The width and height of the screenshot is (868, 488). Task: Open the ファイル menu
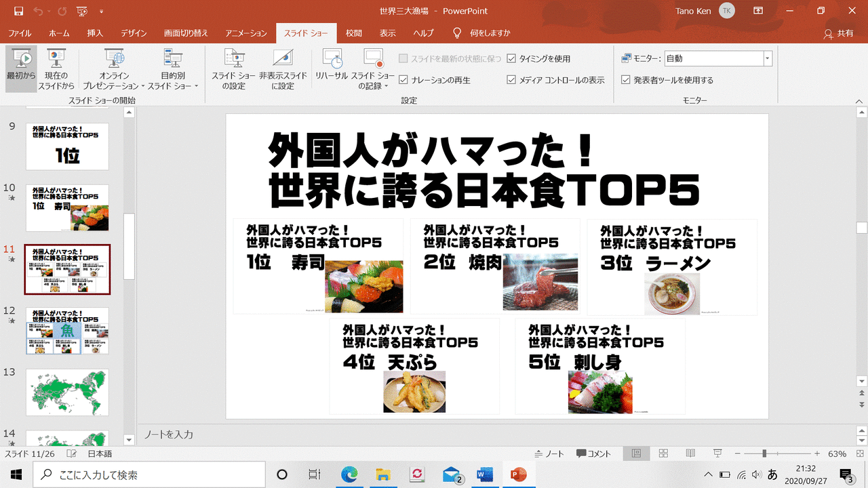20,32
